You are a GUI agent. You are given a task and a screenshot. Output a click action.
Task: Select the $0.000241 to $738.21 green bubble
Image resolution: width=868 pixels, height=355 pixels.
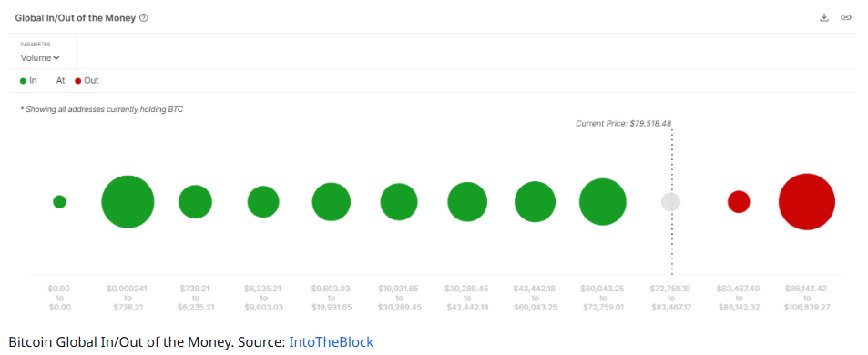pos(128,202)
